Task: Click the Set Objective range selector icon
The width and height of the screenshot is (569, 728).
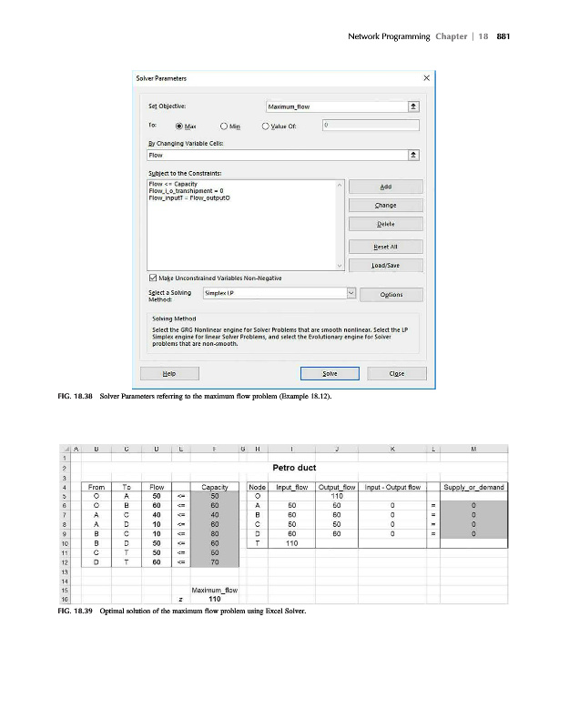Action: pos(414,106)
